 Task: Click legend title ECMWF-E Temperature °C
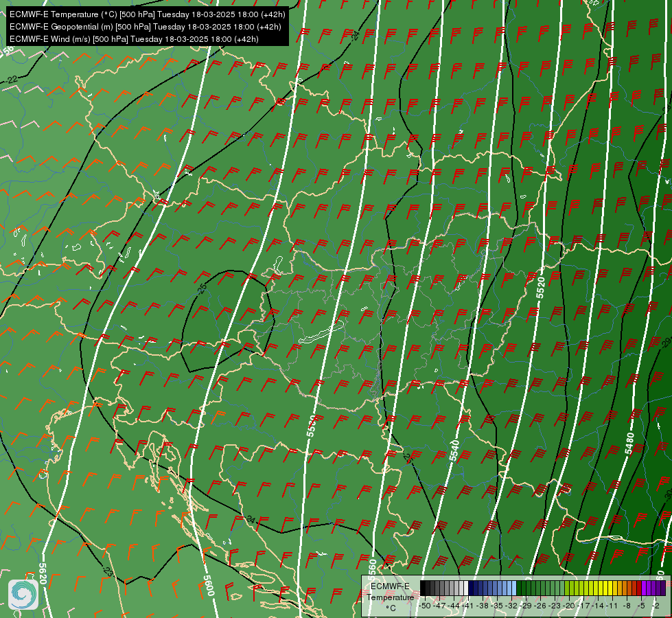point(391,597)
